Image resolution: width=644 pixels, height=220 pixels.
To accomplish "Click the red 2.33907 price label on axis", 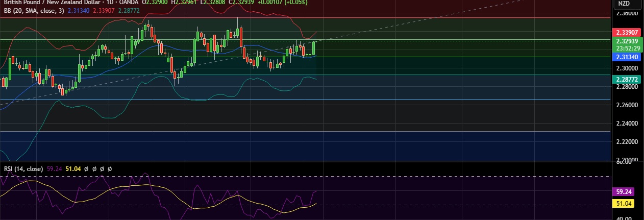I will [x=627, y=32].
